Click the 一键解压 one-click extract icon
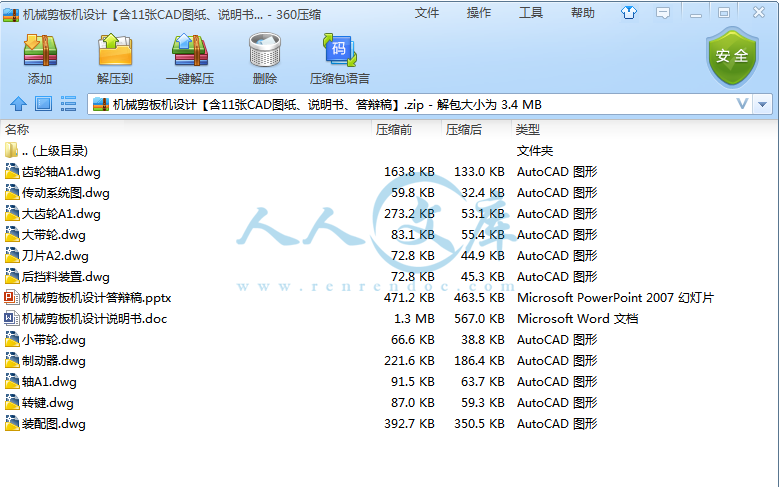 [x=190, y=50]
